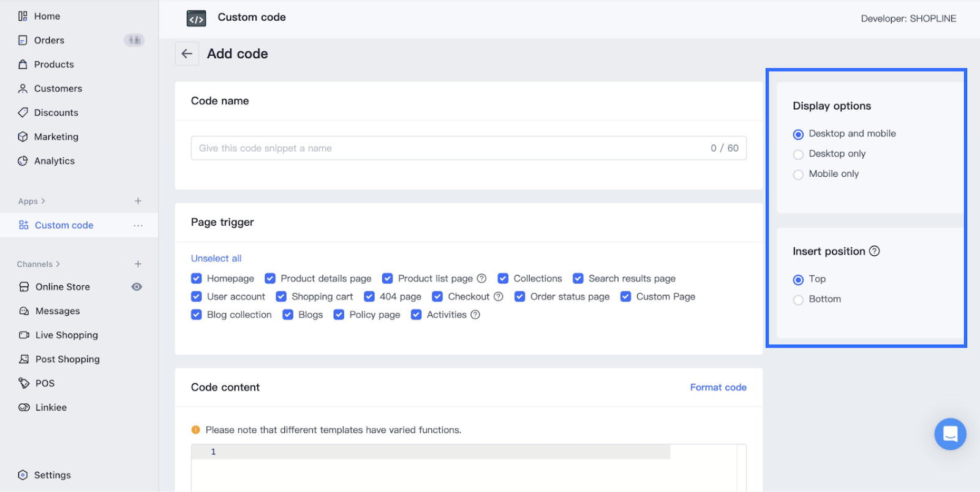Open Products in the sidebar

[x=54, y=64]
